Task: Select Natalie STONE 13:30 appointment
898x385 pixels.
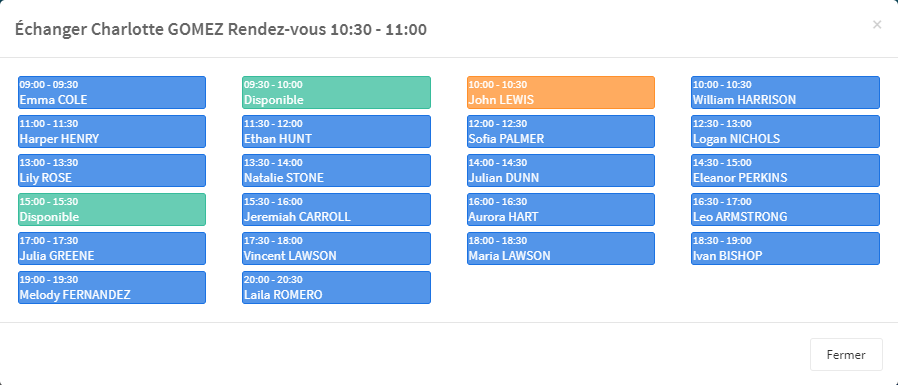Action: (336, 170)
